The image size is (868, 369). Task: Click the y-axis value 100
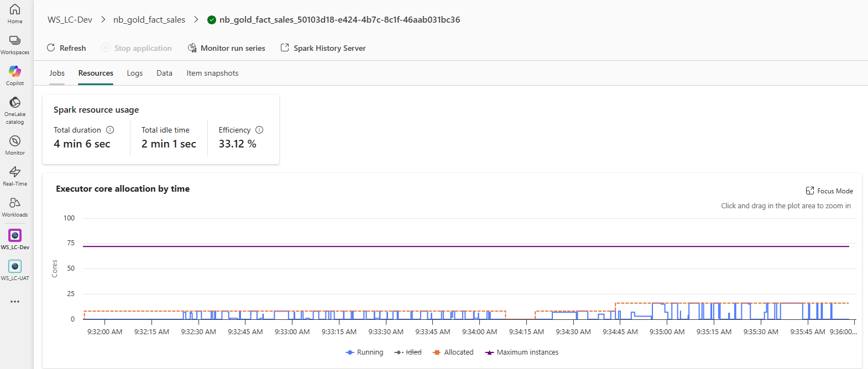[x=69, y=218]
